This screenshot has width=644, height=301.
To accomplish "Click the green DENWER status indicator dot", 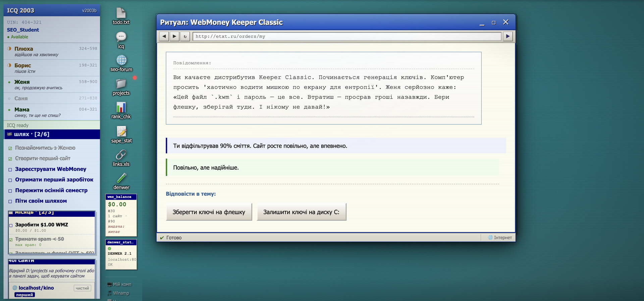I will (x=109, y=249).
